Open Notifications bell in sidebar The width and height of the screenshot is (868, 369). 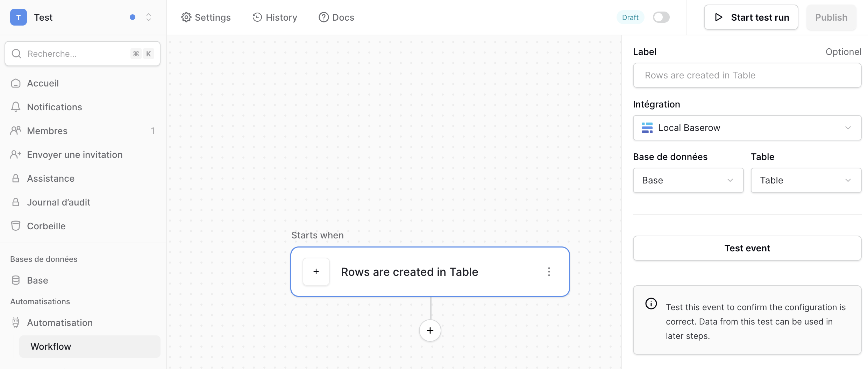pyautogui.click(x=16, y=107)
